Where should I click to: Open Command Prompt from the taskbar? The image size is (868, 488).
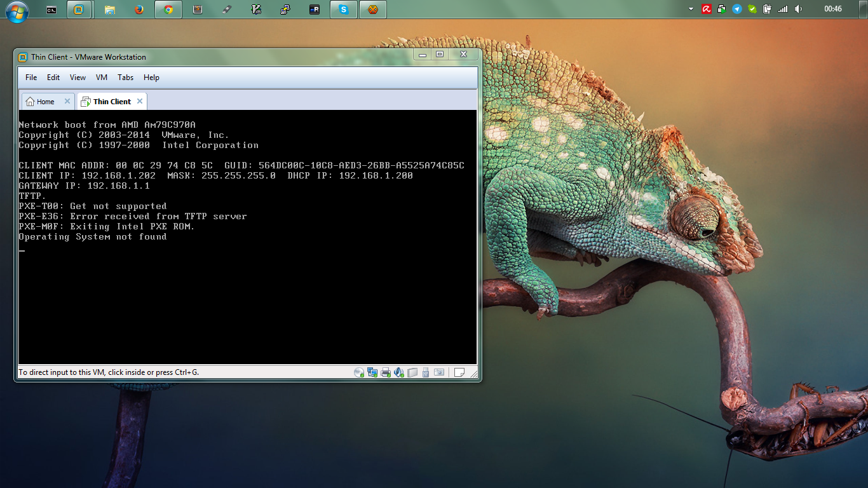51,10
